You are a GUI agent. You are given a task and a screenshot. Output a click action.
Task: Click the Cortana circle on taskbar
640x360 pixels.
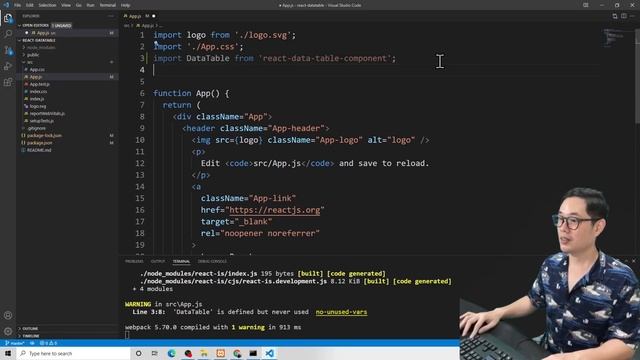coord(138,353)
